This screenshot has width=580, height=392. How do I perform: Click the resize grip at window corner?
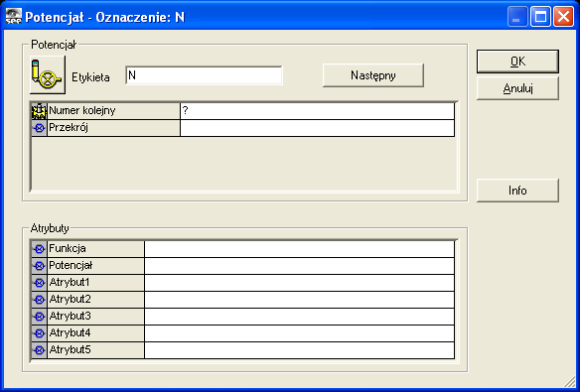point(569,382)
